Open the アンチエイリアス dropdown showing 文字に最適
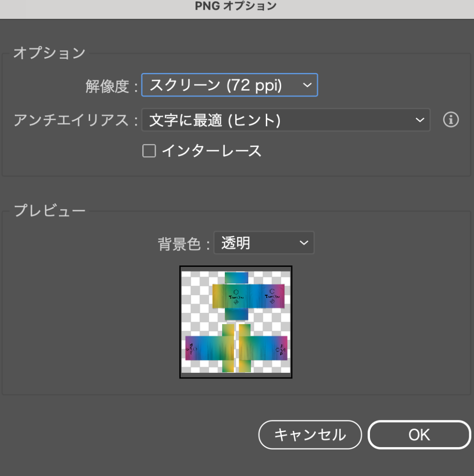Screen dimensions: 474x476 tap(285, 120)
